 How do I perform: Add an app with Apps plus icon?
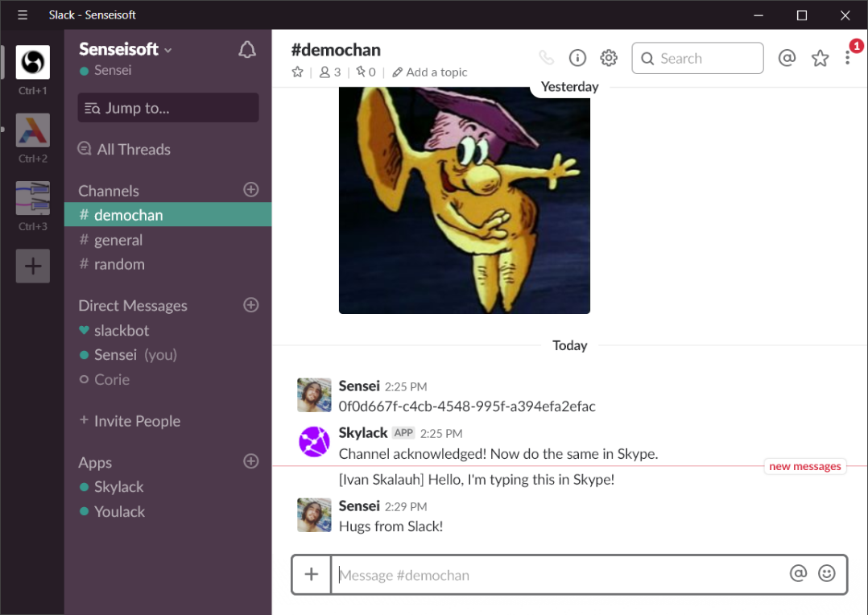pyautogui.click(x=250, y=461)
